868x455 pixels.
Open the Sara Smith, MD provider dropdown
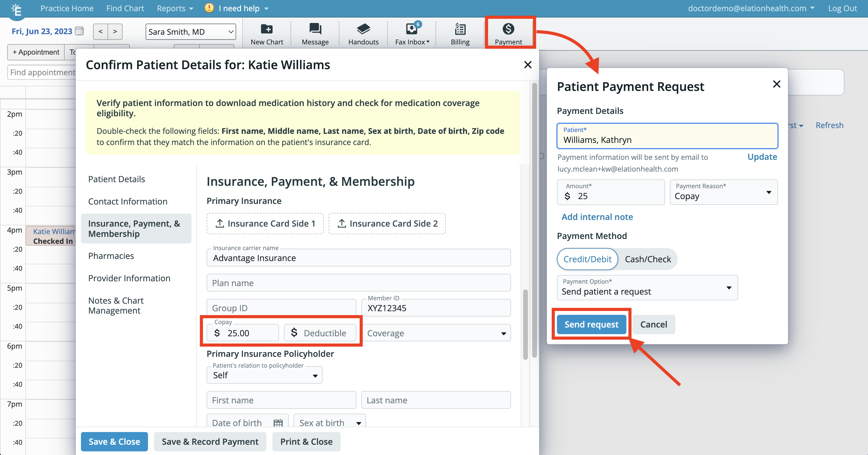[190, 31]
